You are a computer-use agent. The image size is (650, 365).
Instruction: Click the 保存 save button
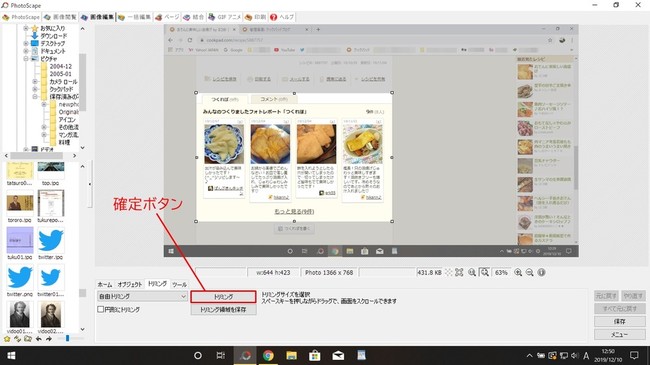620,321
